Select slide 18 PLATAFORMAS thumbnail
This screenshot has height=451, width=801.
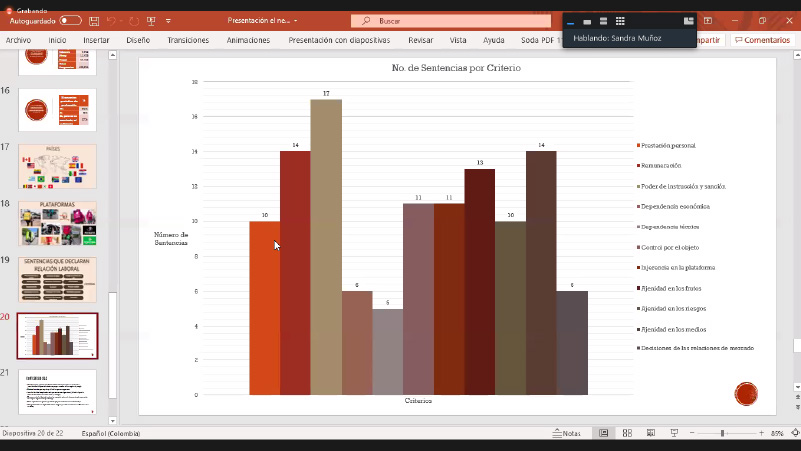57,223
